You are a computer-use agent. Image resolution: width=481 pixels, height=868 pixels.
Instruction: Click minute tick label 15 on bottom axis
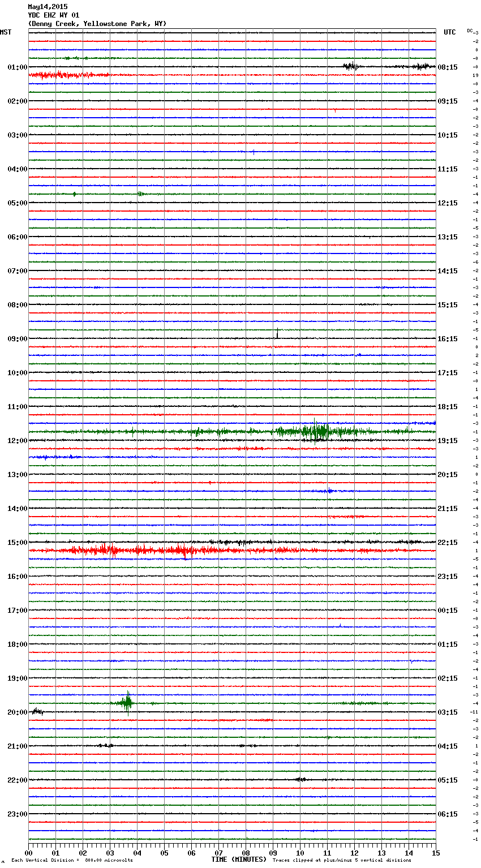click(436, 853)
